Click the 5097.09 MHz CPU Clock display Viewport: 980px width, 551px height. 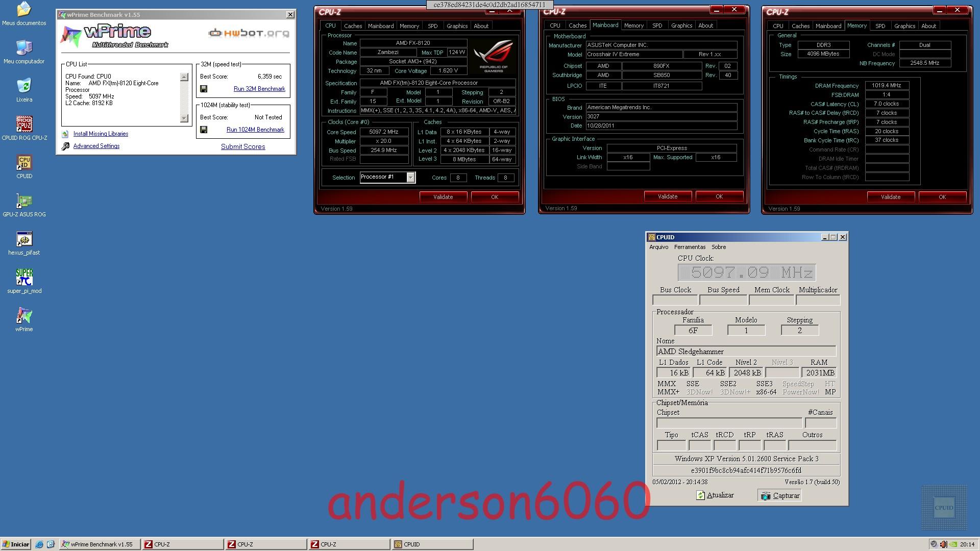[x=747, y=272]
